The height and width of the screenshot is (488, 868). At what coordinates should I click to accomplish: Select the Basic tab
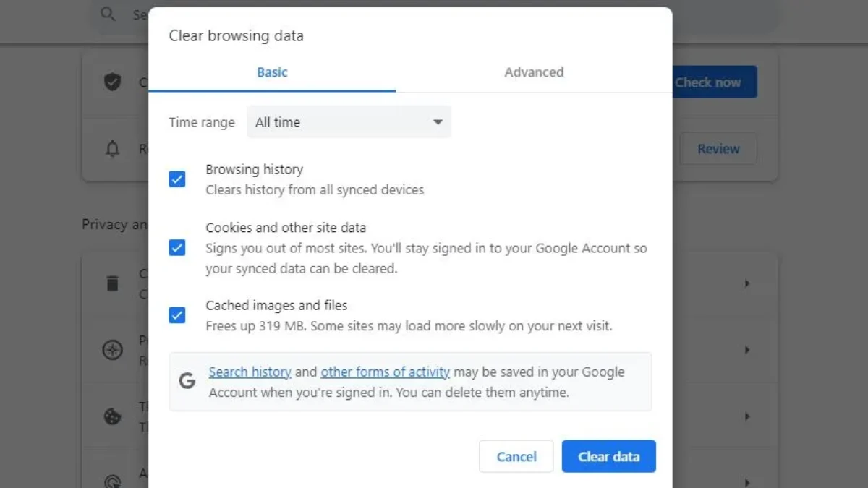coord(272,72)
